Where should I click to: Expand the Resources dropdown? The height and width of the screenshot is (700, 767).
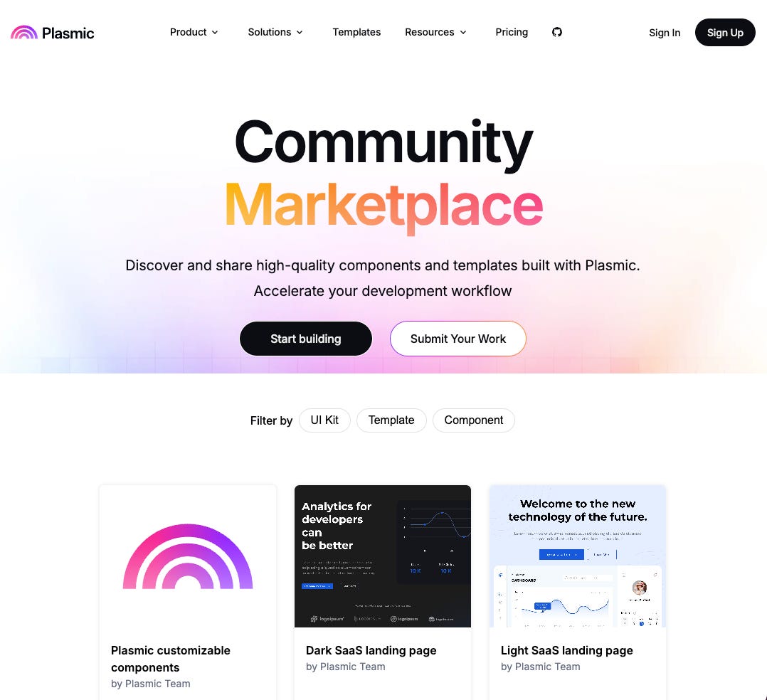[435, 32]
